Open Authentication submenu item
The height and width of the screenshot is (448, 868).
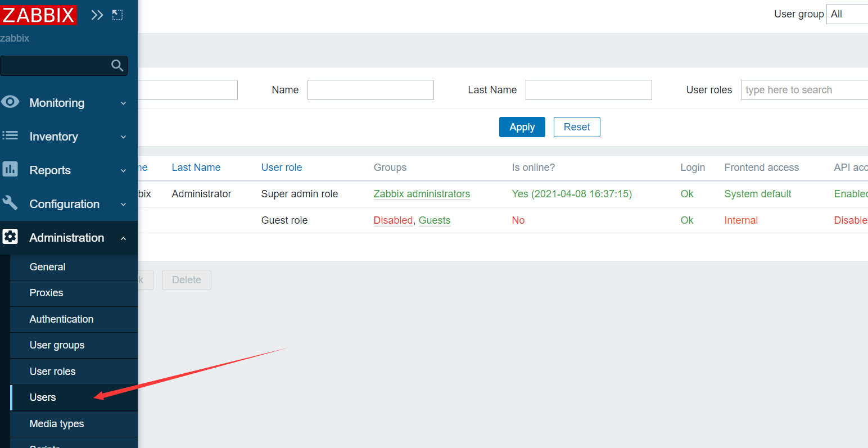coord(74,319)
